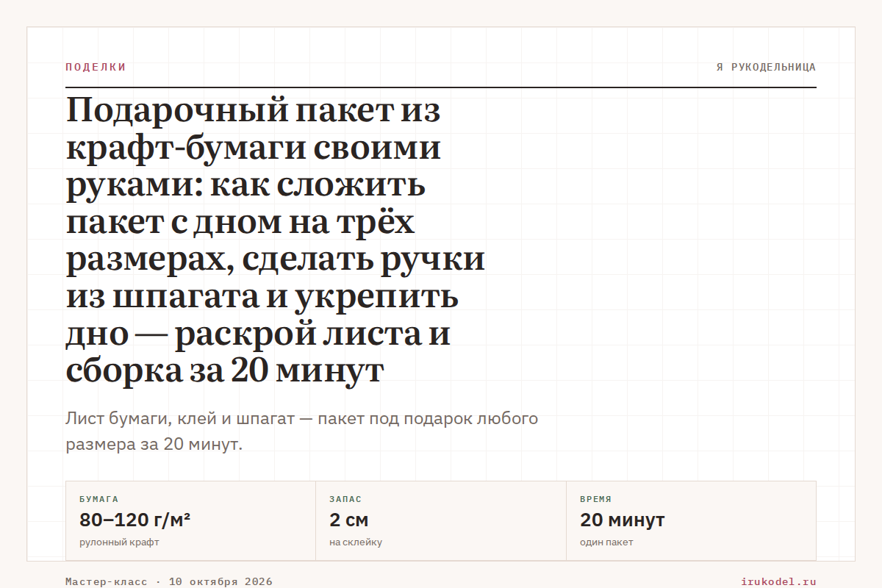The width and height of the screenshot is (882, 588).
Task: Click footer text 'Мастер-класс · 10 октября 2026'
Action: point(169,581)
